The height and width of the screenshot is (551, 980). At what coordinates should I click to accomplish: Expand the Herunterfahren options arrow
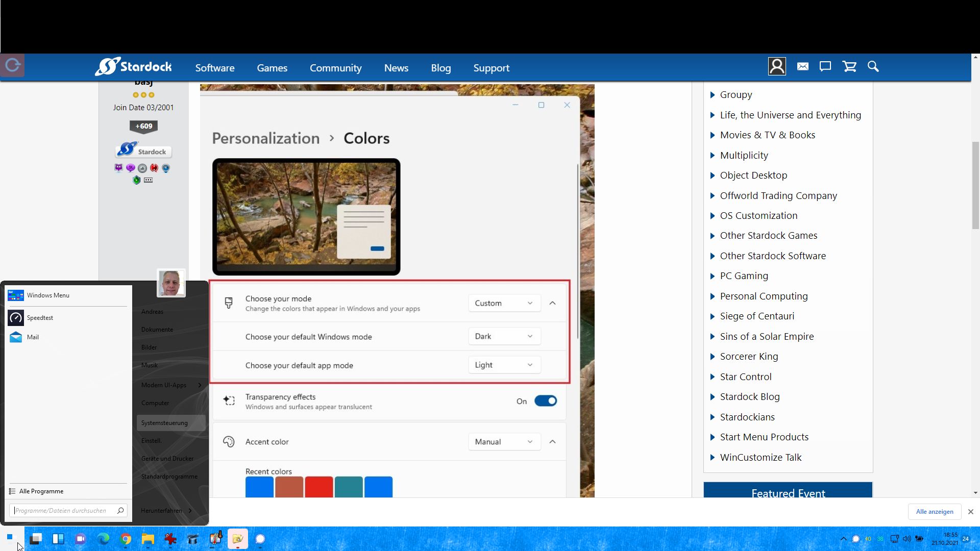pos(190,511)
